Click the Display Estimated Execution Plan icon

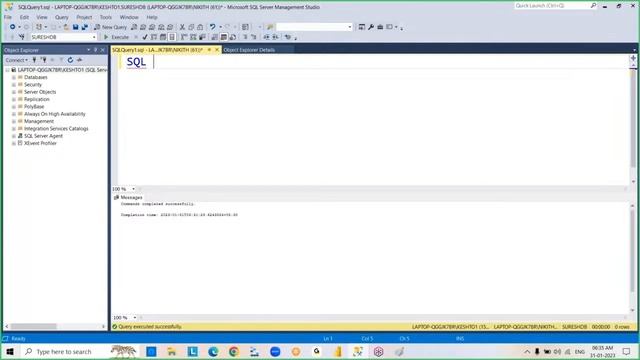tap(154, 37)
